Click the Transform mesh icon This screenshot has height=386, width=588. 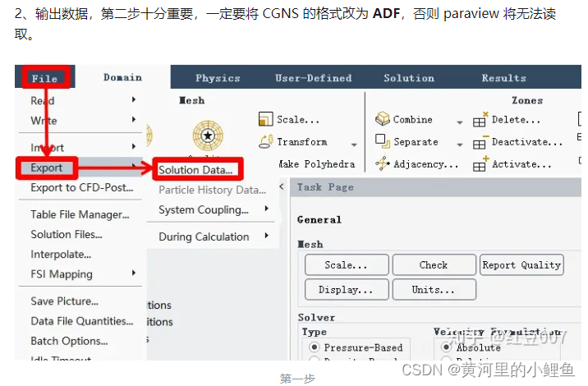tap(265, 142)
